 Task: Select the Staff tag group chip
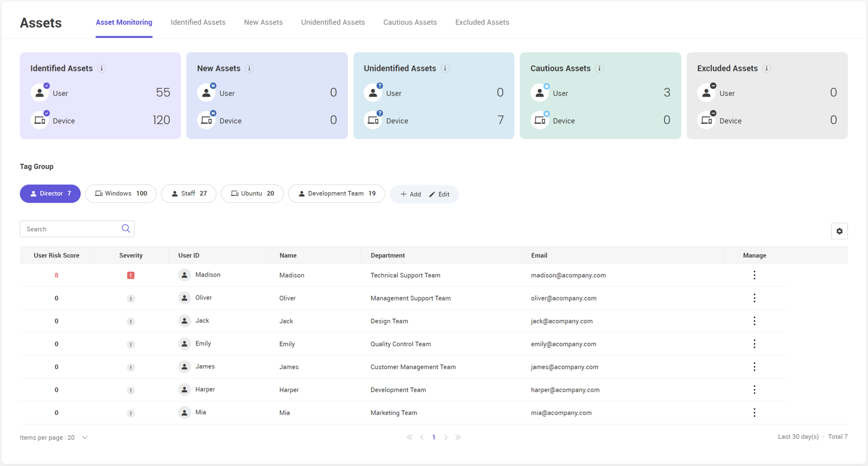188,194
